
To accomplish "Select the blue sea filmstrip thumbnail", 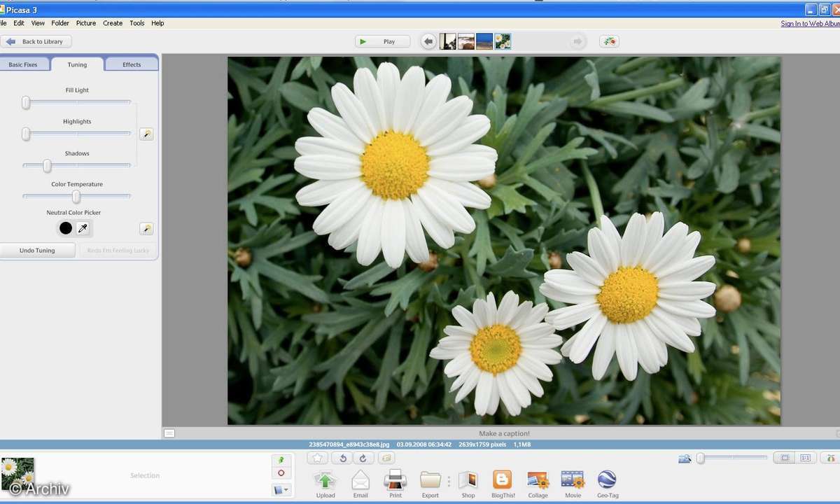I will point(484,41).
